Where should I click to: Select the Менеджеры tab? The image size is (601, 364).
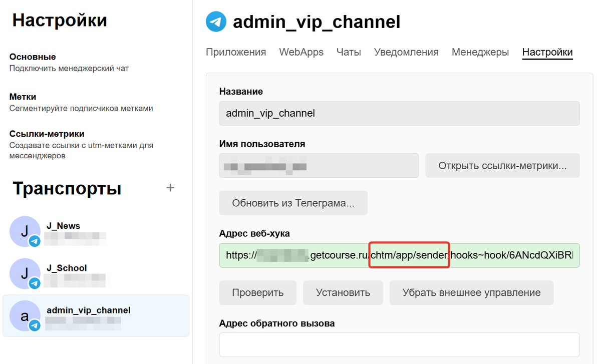[x=480, y=52]
